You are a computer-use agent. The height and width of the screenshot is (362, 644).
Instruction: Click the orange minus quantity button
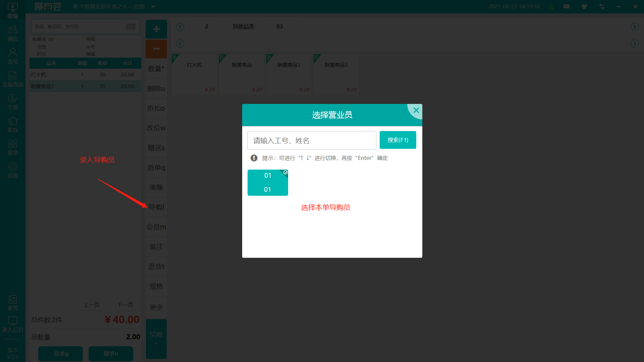pyautogui.click(x=156, y=49)
